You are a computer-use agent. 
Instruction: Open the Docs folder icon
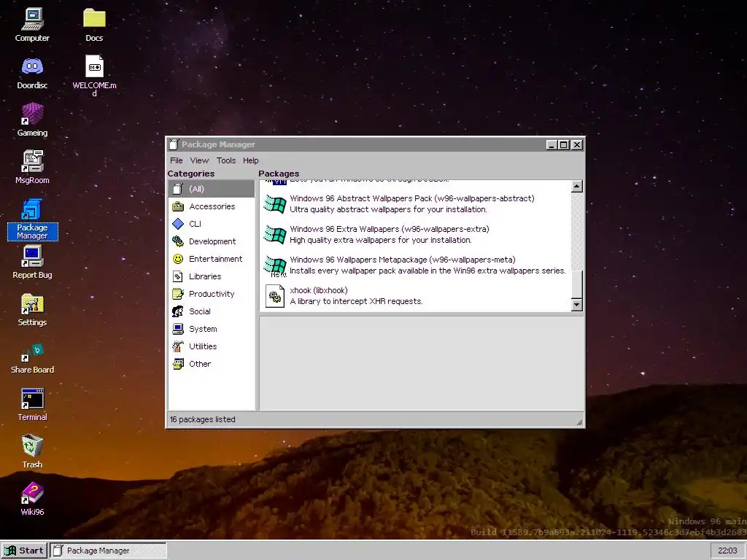point(94,25)
